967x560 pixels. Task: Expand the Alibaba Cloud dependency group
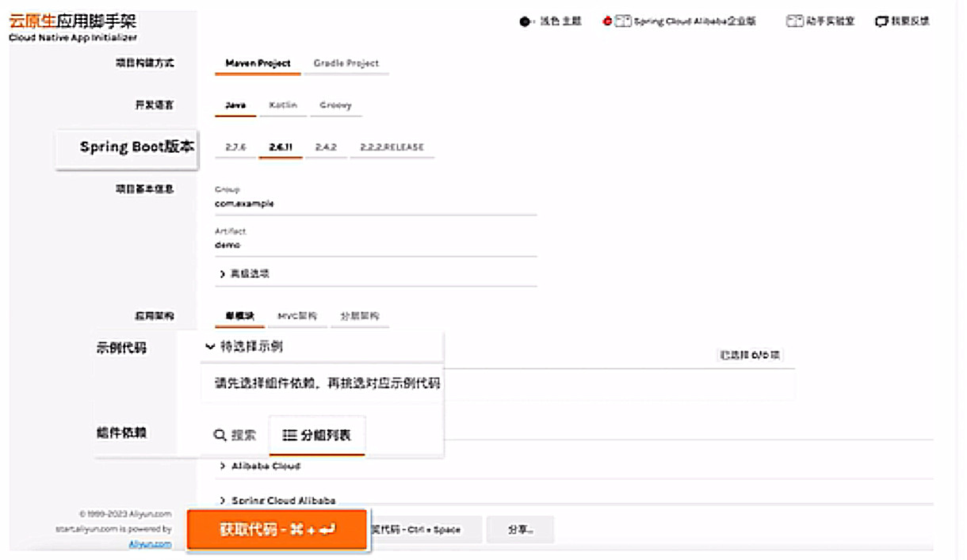pyautogui.click(x=260, y=466)
